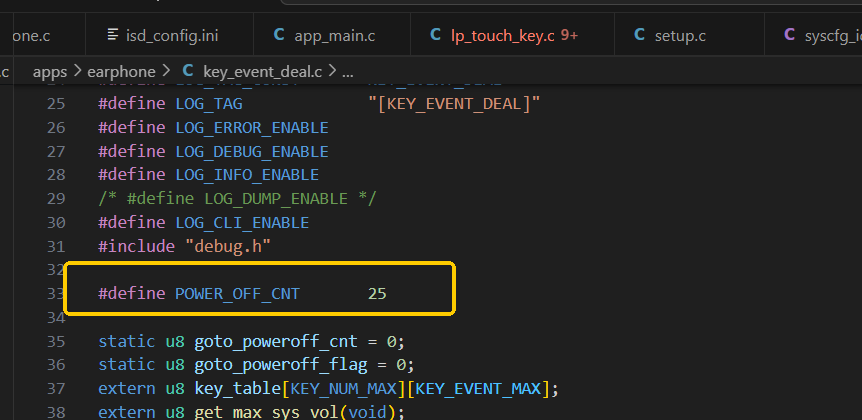Click the goto_poweroff_cnt variable
This screenshot has height=420, width=862.
276,341
